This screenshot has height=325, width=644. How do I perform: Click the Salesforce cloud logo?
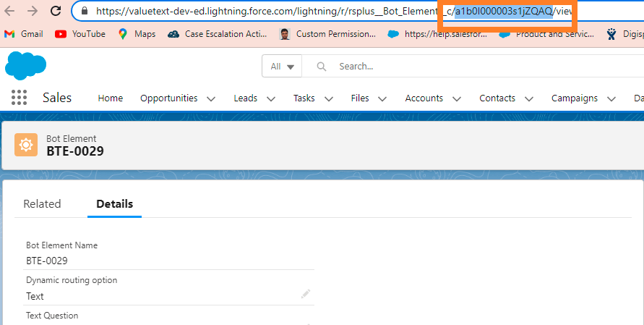point(25,65)
